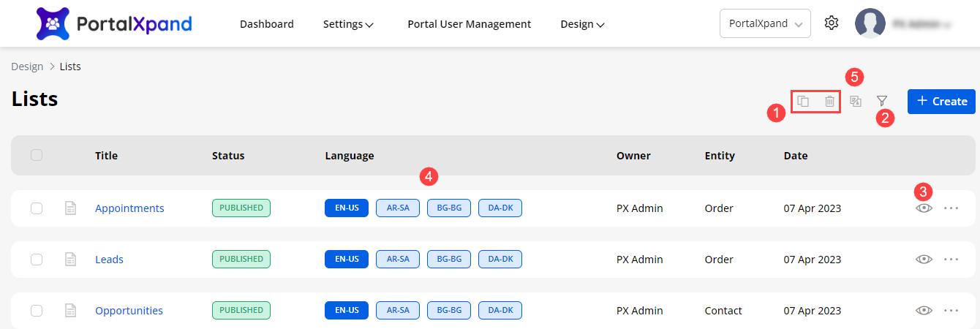This screenshot has width=980, height=329.
Task: Click the translate language icon
Action: point(856,102)
